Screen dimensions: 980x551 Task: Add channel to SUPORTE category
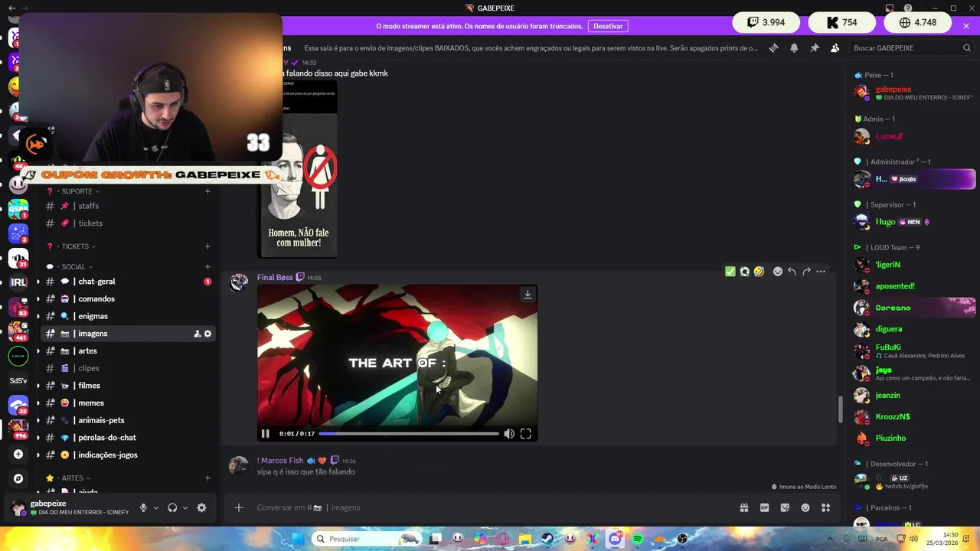(207, 191)
